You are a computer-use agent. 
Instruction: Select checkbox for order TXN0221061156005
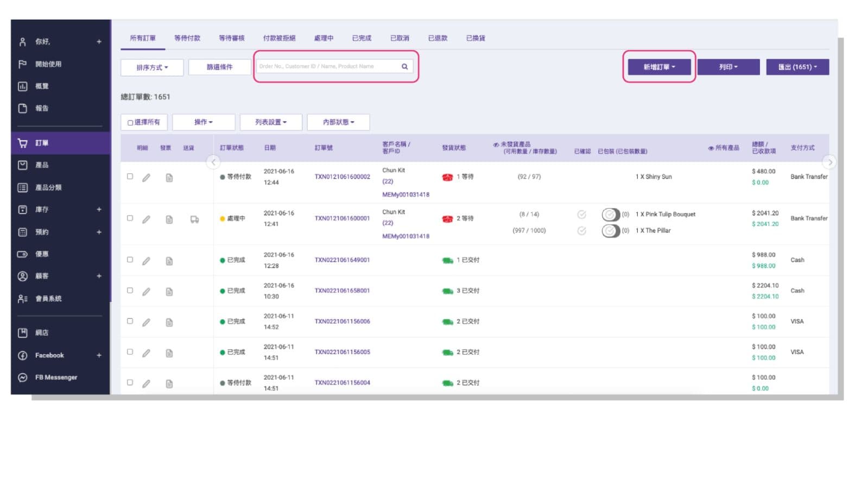(130, 351)
